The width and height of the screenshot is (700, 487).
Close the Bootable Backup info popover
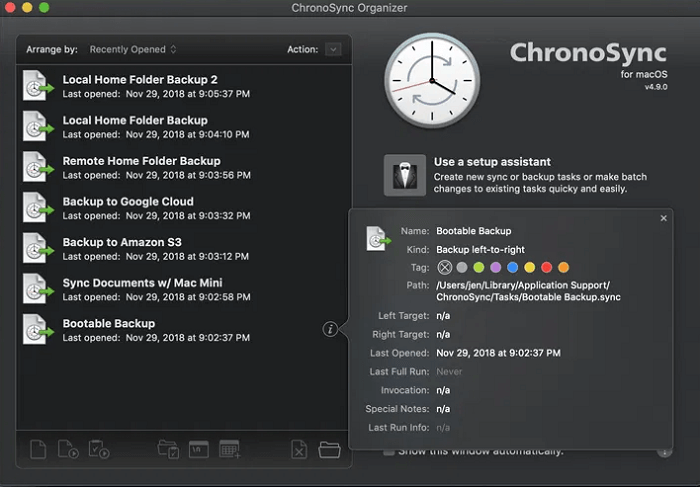pyautogui.click(x=663, y=218)
